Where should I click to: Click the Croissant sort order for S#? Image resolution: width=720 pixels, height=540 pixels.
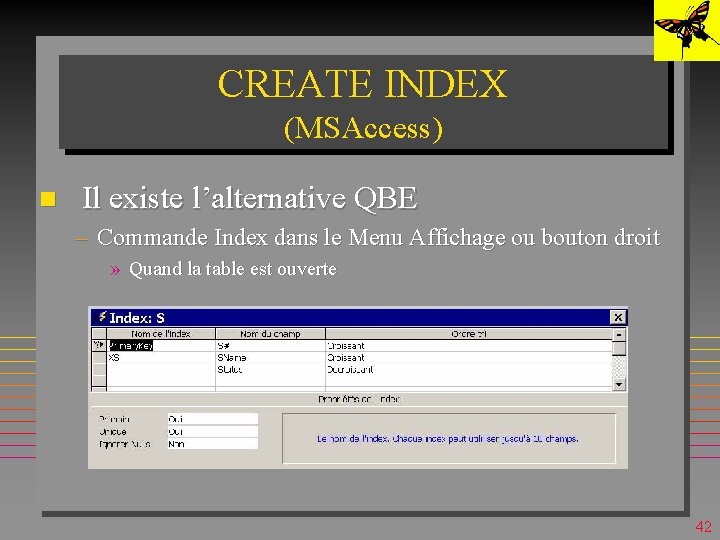coord(469,346)
